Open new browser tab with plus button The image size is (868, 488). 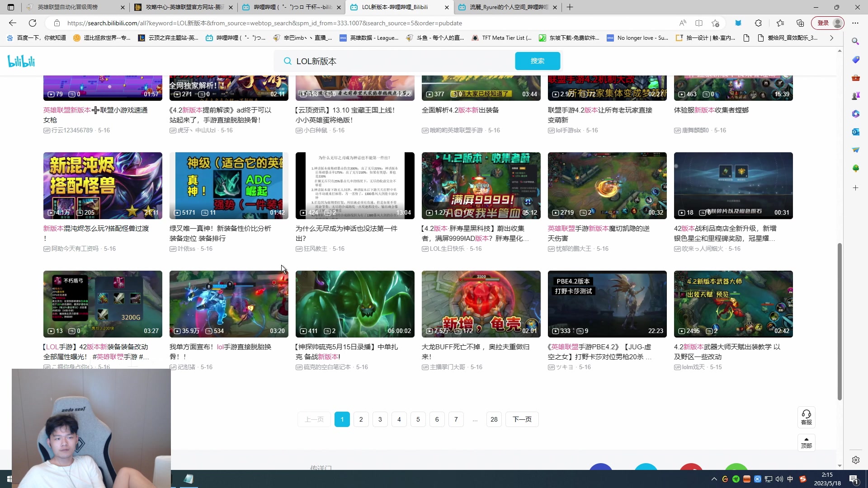570,7
